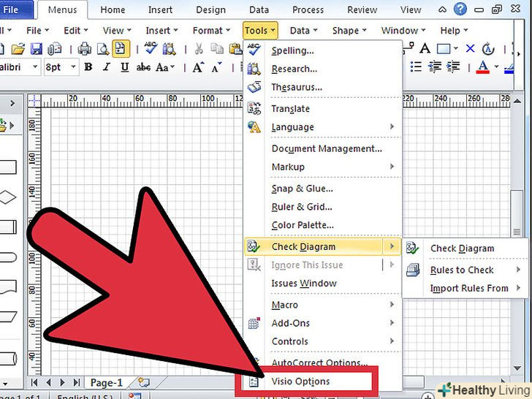Switch to the Design ribbon tab
532x399 pixels.
point(210,10)
